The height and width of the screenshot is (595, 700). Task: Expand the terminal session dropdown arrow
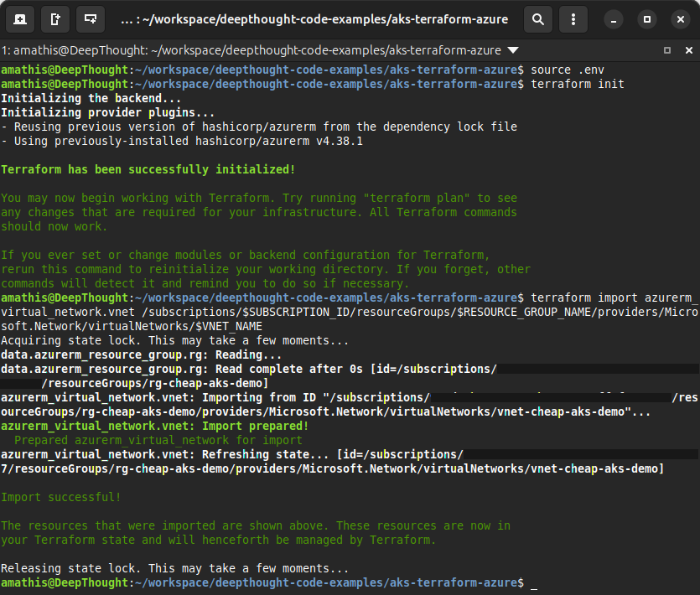[x=513, y=50]
